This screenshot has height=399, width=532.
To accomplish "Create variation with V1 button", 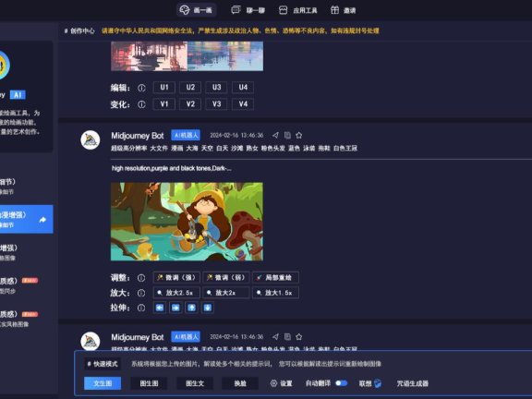I will 164,103.
